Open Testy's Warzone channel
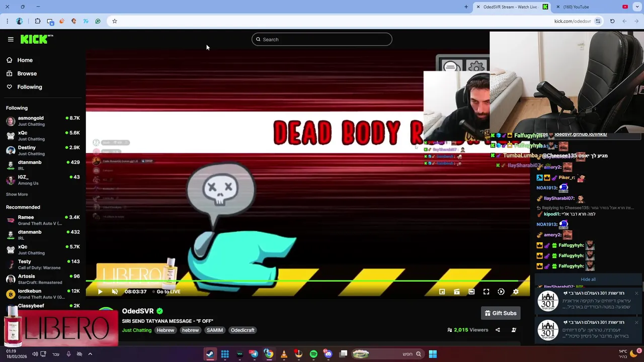Screen dimensions: 644x362 pos(43,264)
